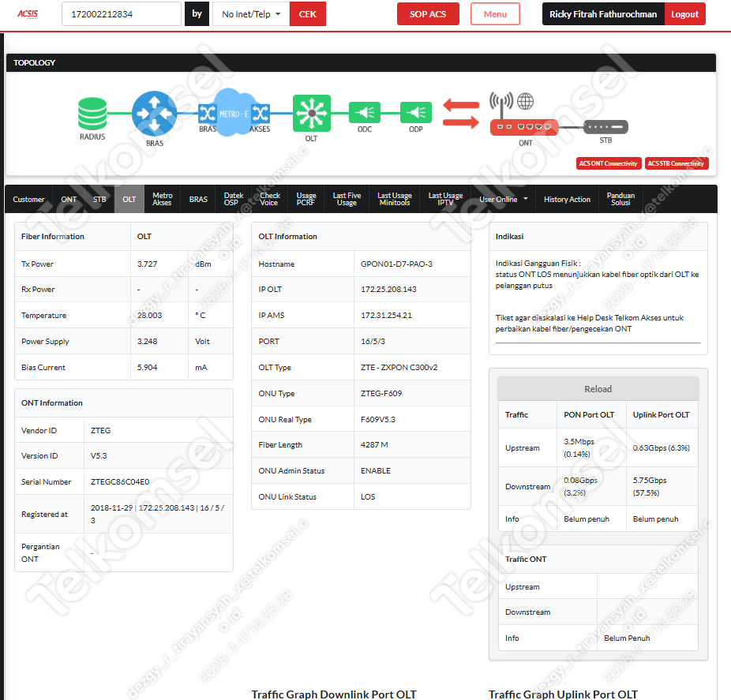
Task: Select Vendor ID value ZTEG
Action: pos(101,431)
